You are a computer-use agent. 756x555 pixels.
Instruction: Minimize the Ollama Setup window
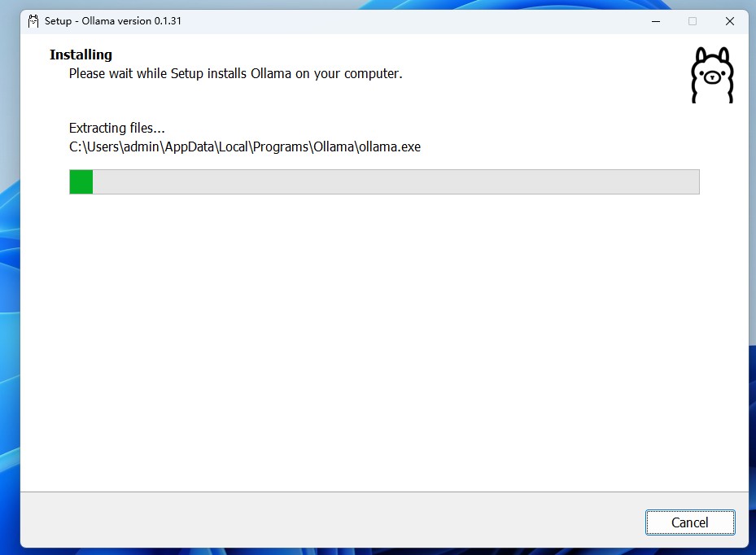(656, 21)
